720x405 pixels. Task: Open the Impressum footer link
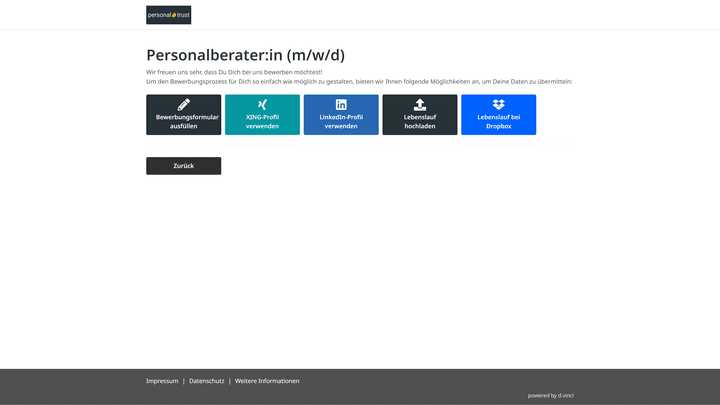click(162, 381)
